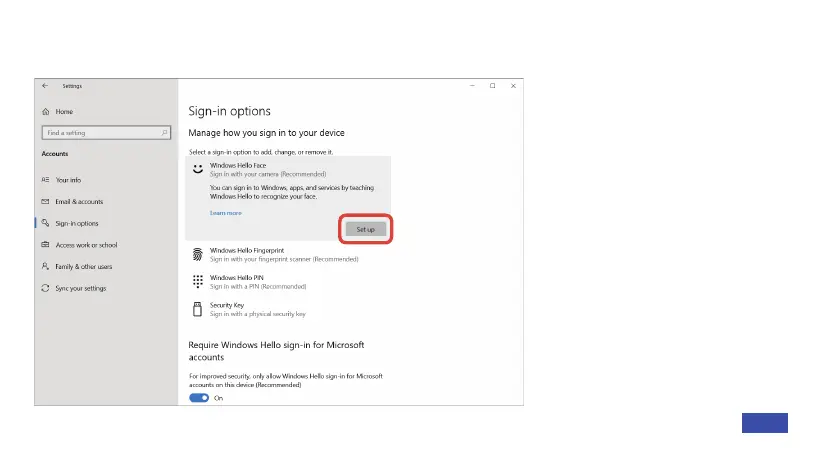822x454 pixels.
Task: Open the Learn more link
Action: (x=225, y=213)
